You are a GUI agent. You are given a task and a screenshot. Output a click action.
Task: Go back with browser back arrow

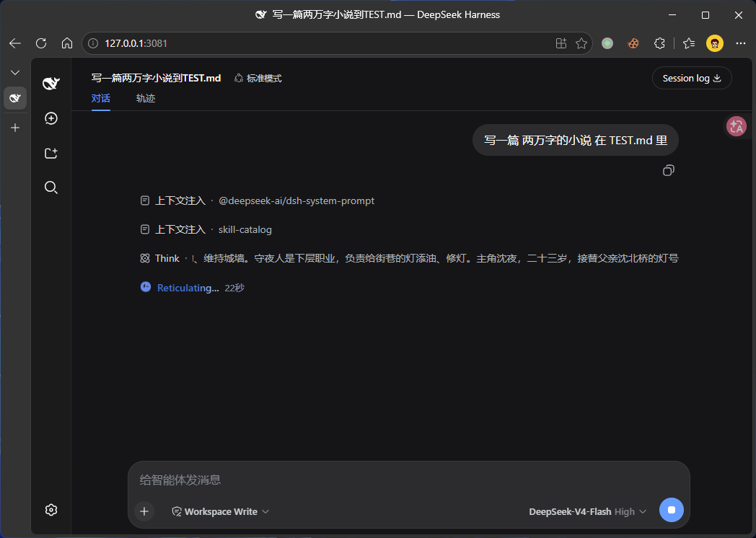[15, 43]
